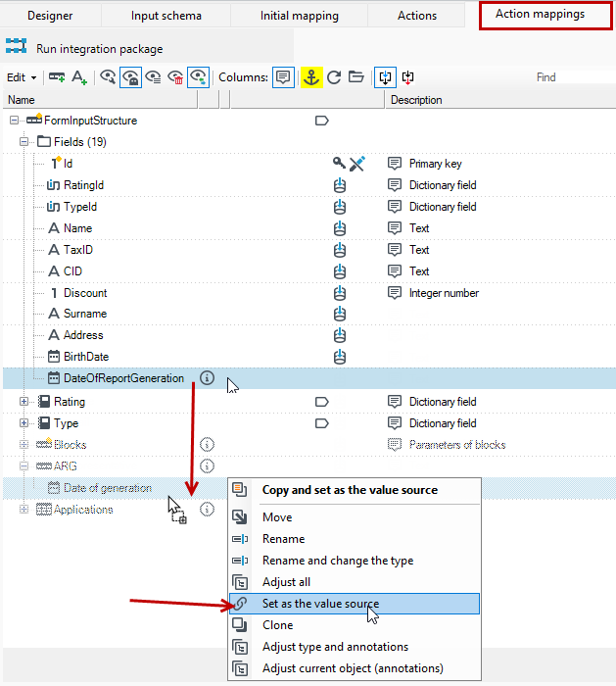The image size is (616, 686).
Task: Collapse the Fields (19) folder
Action: point(24,141)
